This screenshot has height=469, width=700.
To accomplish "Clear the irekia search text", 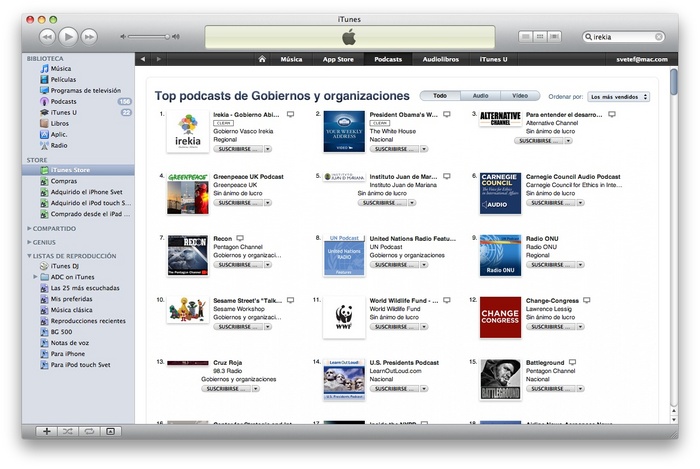I will coord(658,37).
